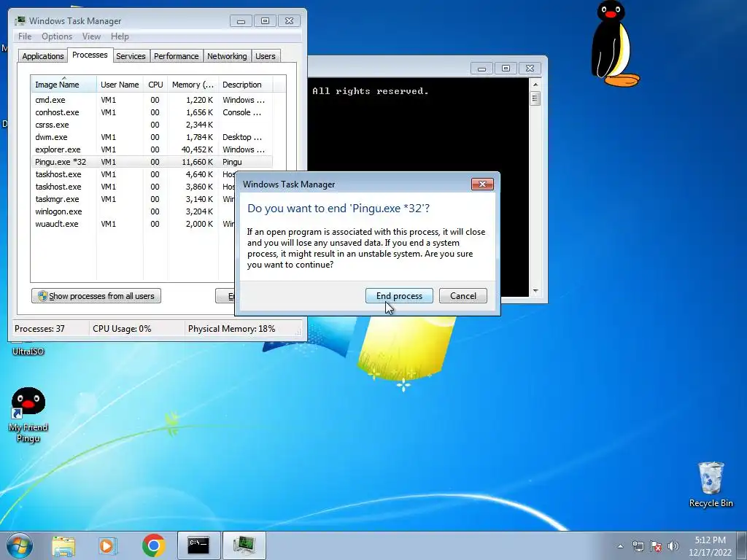Sort processes by Image Name column
This screenshot has height=560, width=747.
(64, 85)
